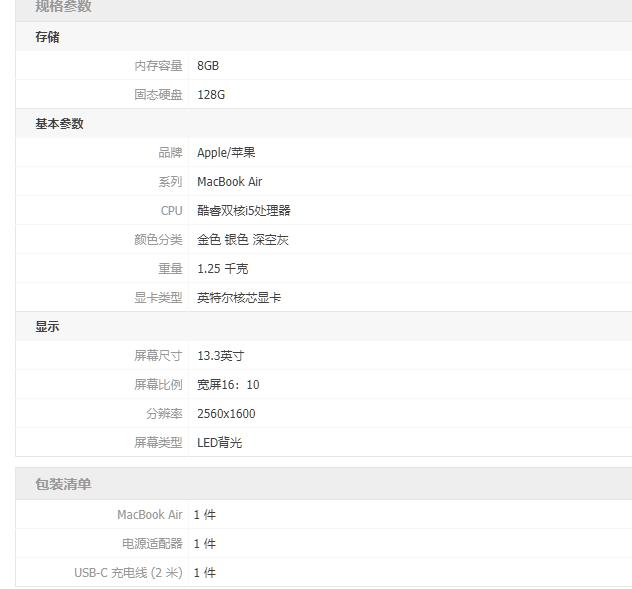
Task: Select the 屏幕比例 label
Action: 158,385
